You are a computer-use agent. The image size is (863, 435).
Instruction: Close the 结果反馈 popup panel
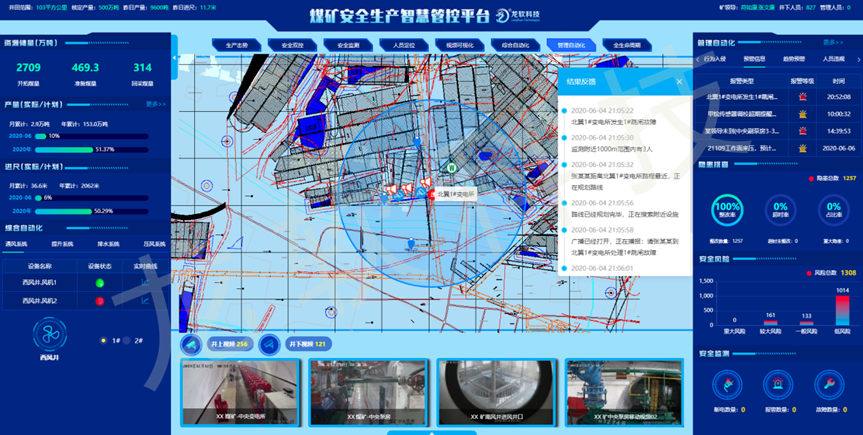click(x=679, y=82)
